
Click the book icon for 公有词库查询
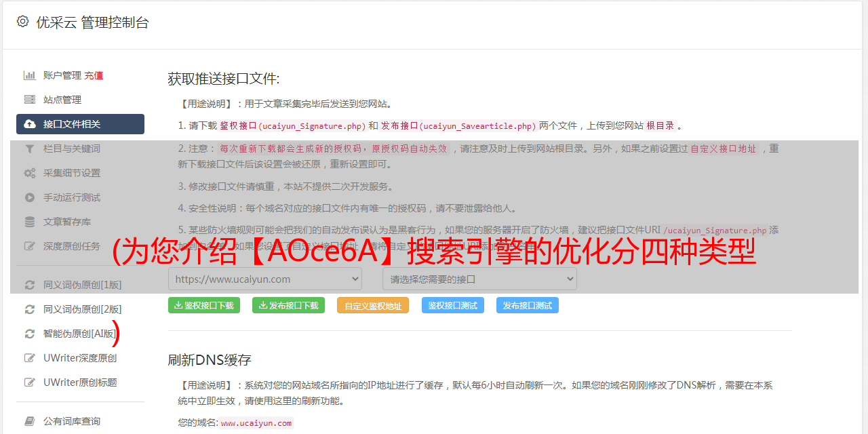29,421
